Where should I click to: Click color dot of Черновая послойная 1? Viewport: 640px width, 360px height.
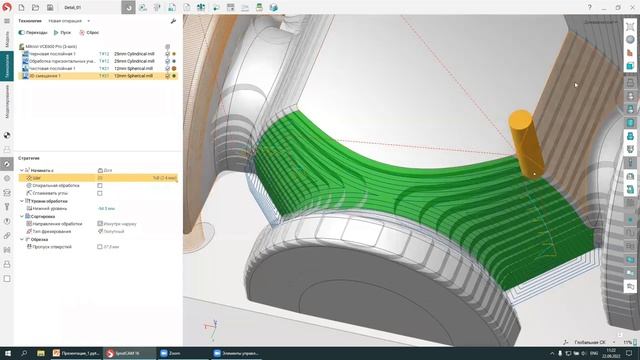pos(174,54)
